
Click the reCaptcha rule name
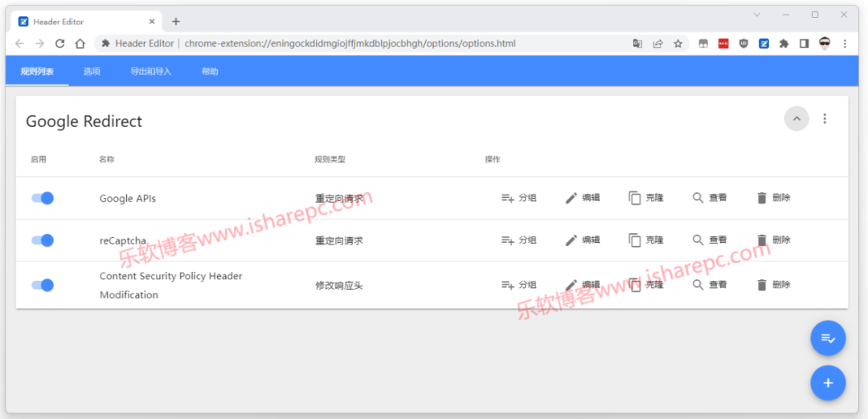click(123, 240)
